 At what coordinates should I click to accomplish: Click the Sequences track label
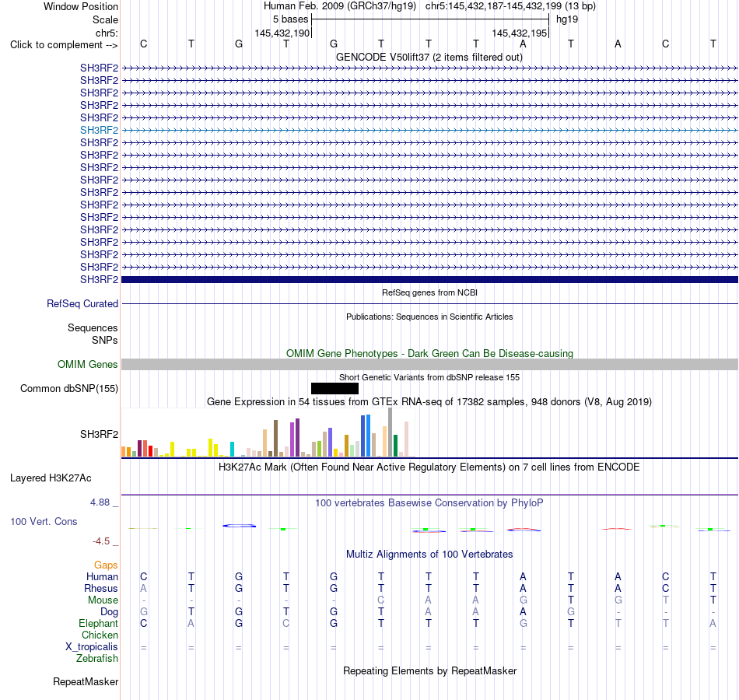(x=93, y=327)
